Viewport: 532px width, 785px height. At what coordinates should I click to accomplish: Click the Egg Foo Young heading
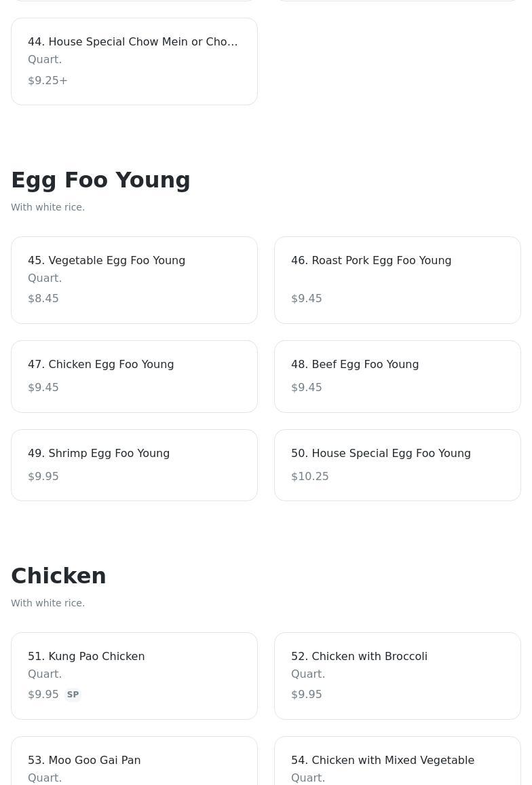[x=100, y=180]
